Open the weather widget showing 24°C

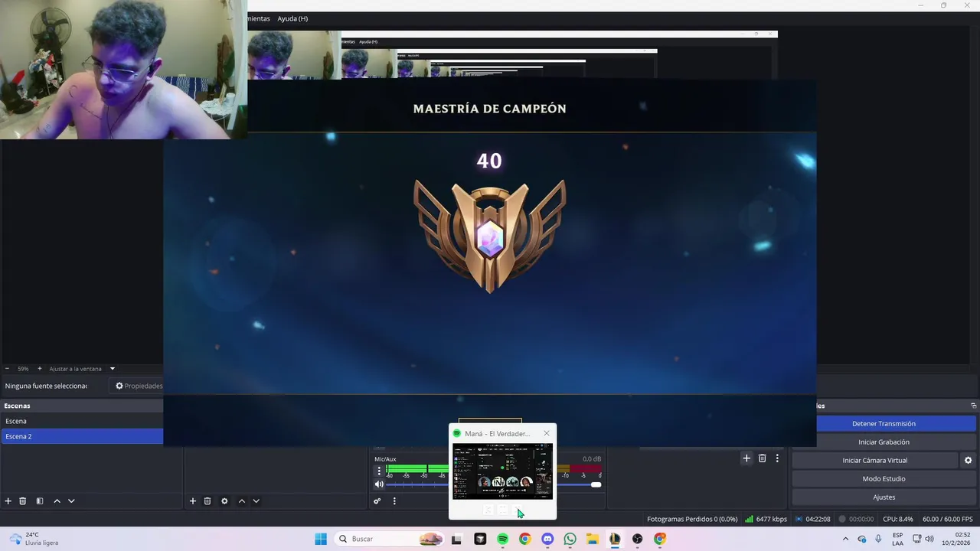[34, 539]
